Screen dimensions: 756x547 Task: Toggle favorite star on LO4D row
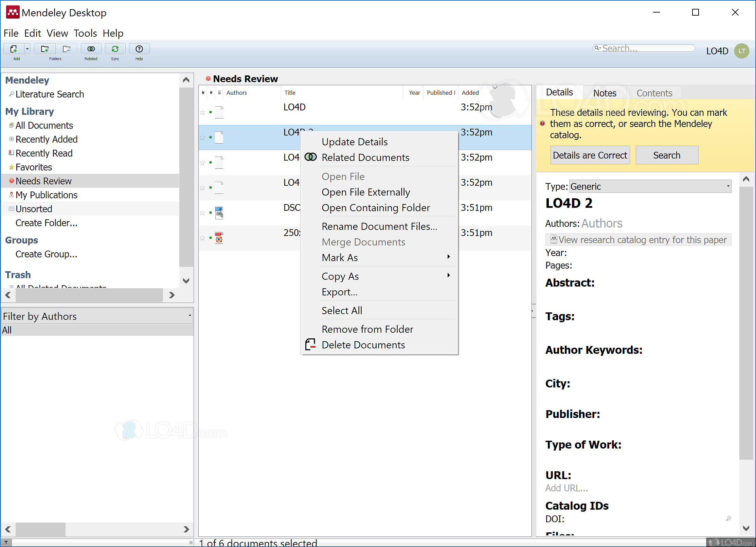(202, 112)
